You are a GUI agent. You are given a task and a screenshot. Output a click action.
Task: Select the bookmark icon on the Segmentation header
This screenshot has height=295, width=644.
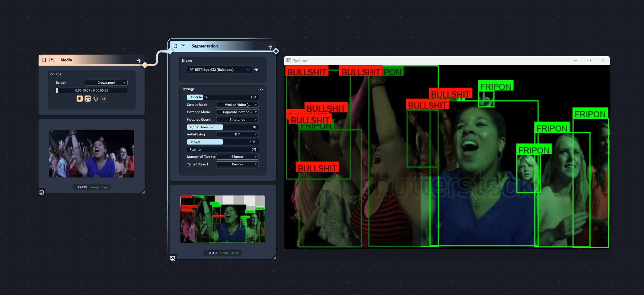(x=175, y=46)
